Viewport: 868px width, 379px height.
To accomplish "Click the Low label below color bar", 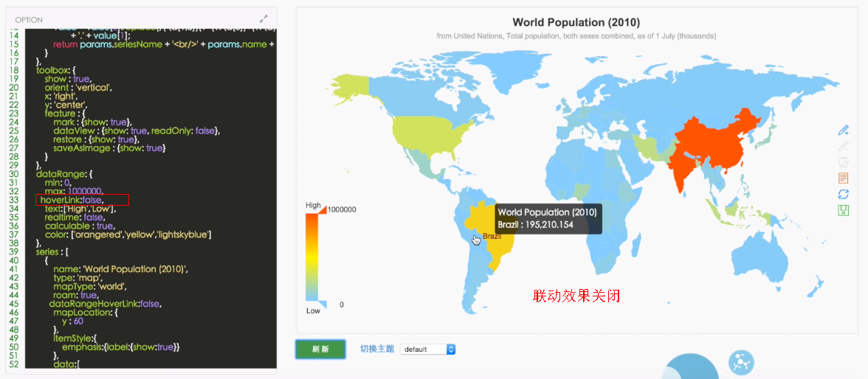I will tap(313, 311).
